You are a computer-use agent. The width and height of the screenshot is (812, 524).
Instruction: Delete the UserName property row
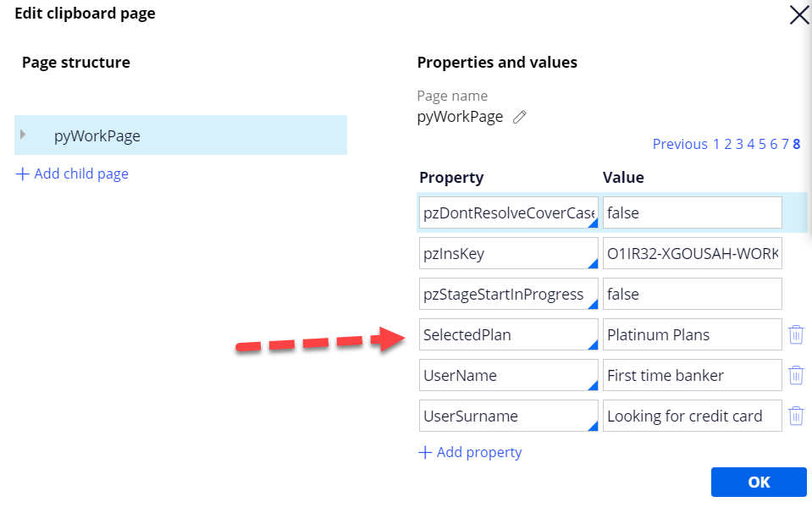tap(796, 375)
